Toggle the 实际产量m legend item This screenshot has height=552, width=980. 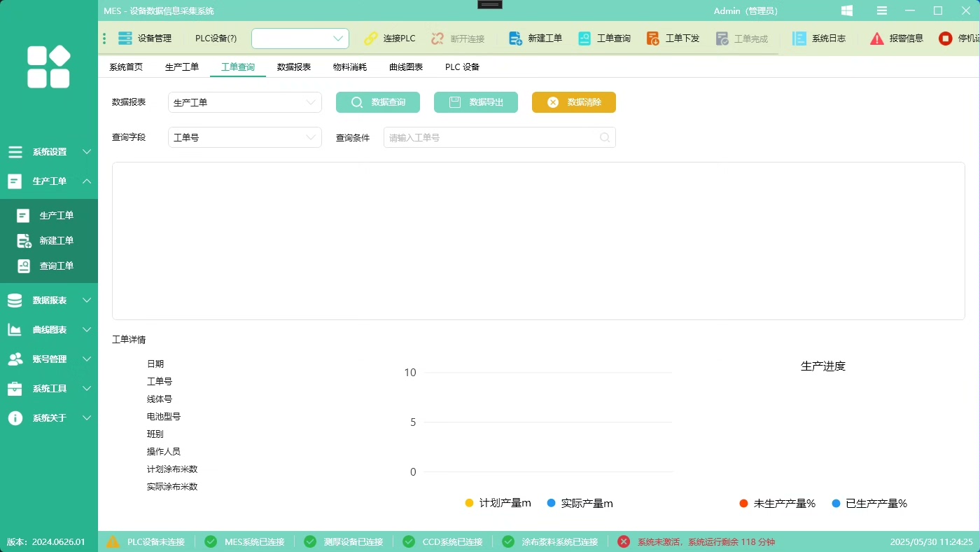click(x=580, y=503)
